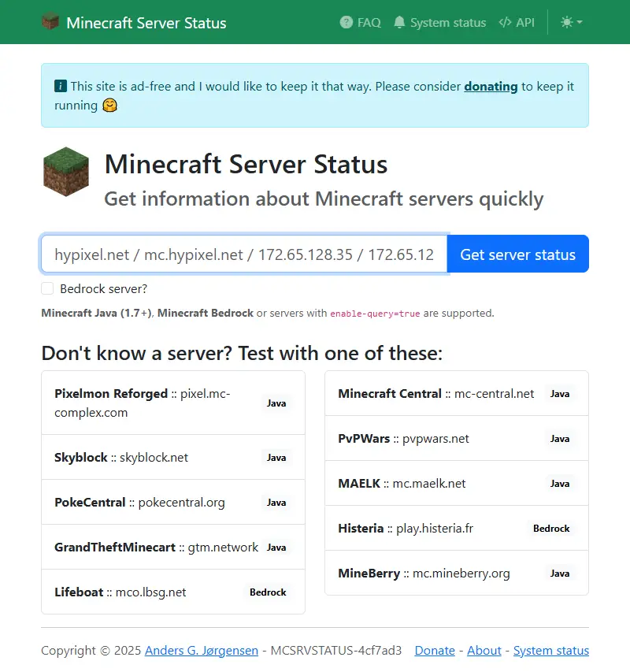
Task: Click the info icon in donation banner
Action: click(61, 86)
